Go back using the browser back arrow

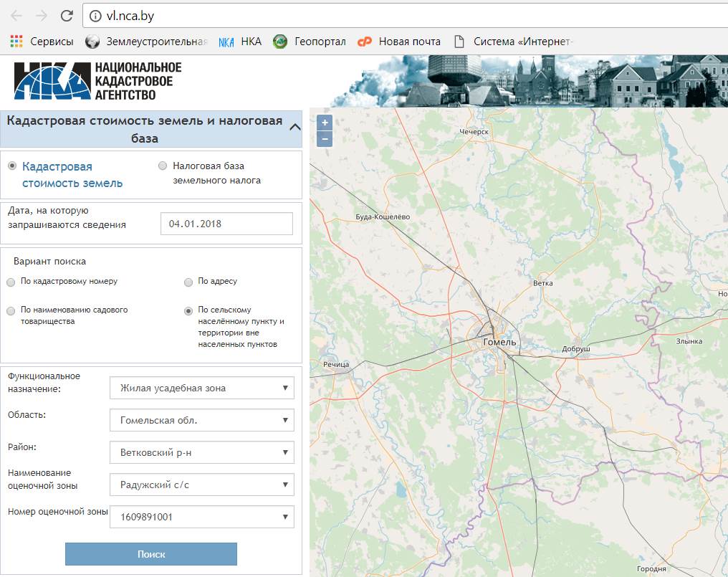16,16
